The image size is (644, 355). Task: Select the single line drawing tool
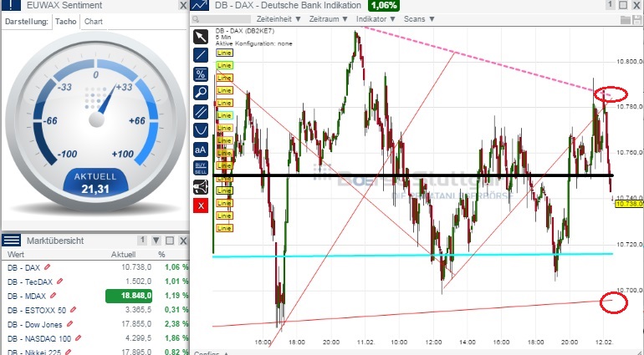click(201, 55)
